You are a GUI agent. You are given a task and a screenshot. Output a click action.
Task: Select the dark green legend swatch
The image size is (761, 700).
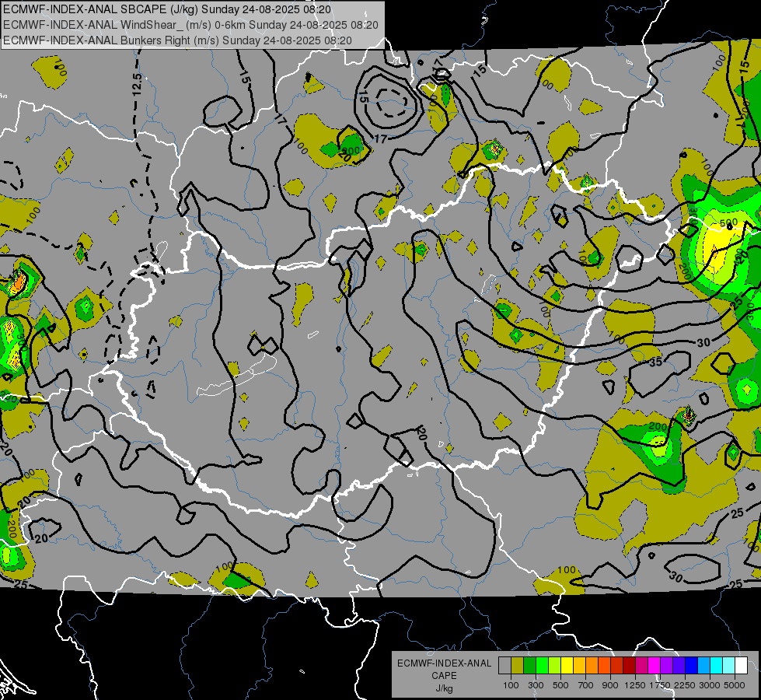(529, 665)
